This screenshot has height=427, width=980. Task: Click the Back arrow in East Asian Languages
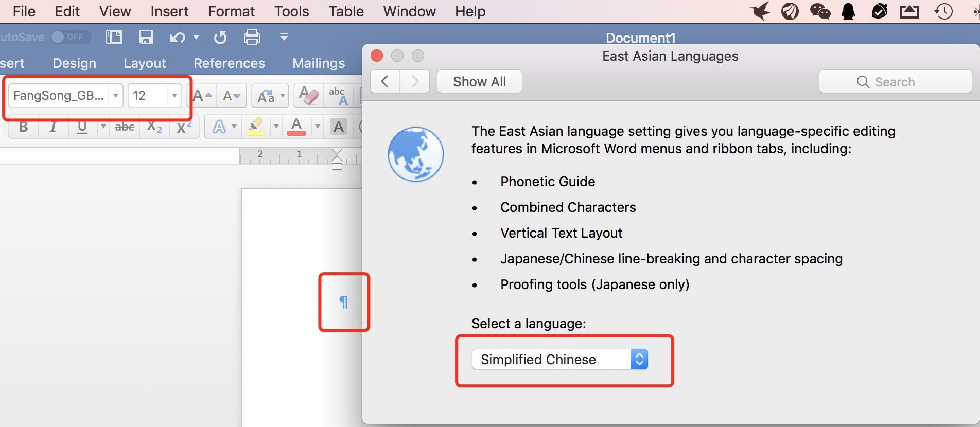(385, 81)
